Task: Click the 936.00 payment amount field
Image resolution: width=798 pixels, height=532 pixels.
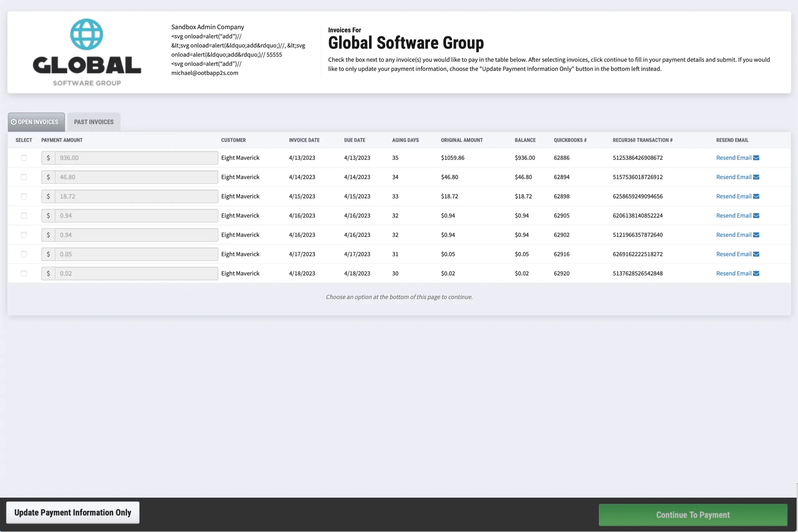Action: tap(137, 158)
